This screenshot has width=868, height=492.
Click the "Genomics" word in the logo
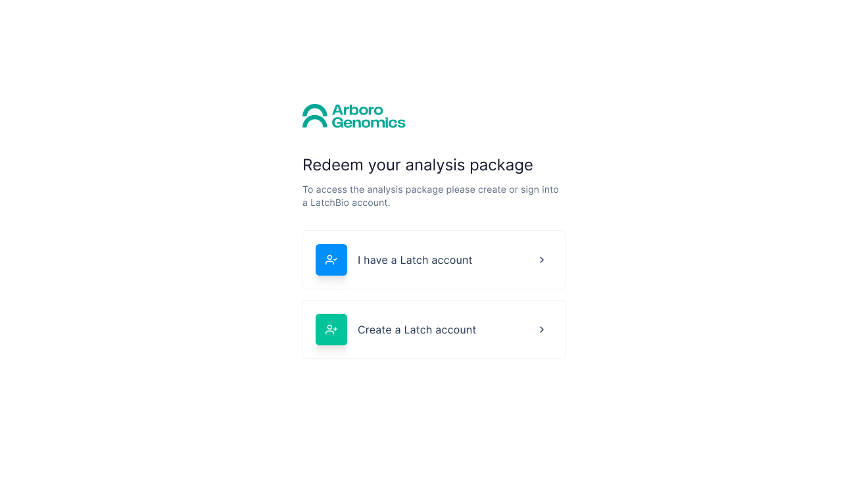click(369, 122)
